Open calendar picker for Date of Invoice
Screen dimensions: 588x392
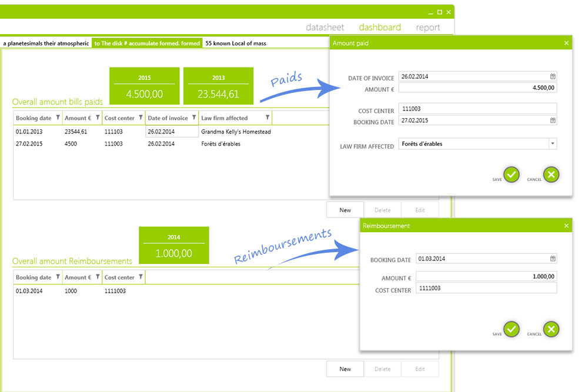click(553, 76)
